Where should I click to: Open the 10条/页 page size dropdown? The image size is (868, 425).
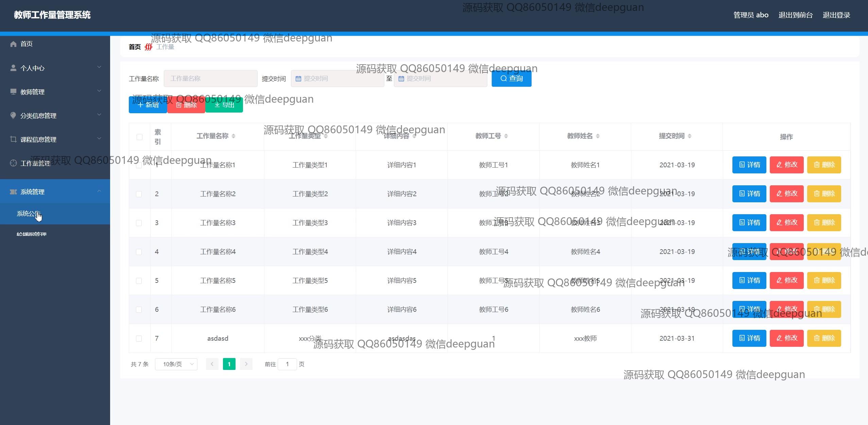tap(176, 364)
